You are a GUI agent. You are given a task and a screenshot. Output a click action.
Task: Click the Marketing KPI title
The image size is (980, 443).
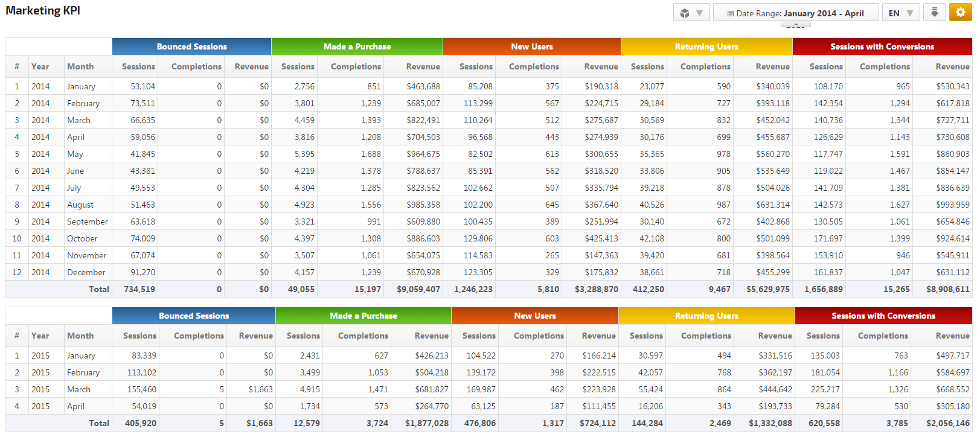43,11
